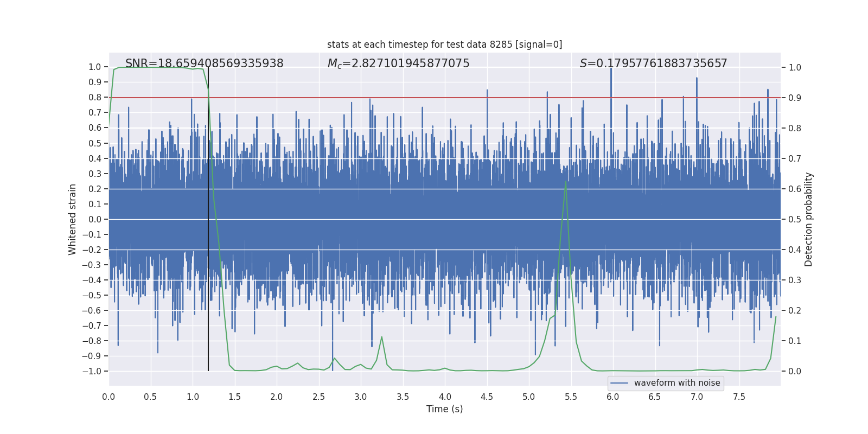This screenshot has height=434, width=868.
Task: Click the Mc chirp mass annotation
Action: click(x=398, y=63)
